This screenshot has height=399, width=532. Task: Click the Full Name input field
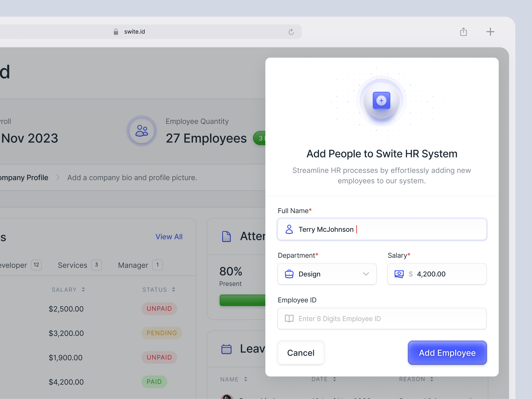click(x=382, y=229)
